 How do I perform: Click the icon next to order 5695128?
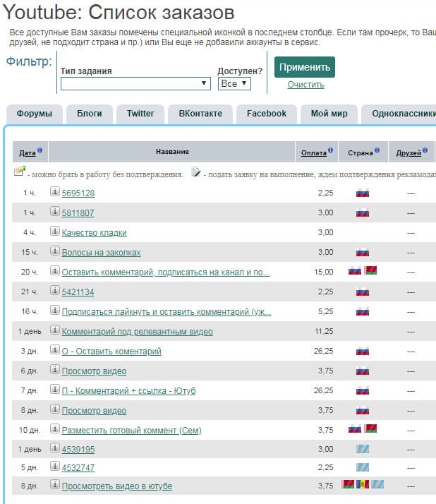pos(54,193)
